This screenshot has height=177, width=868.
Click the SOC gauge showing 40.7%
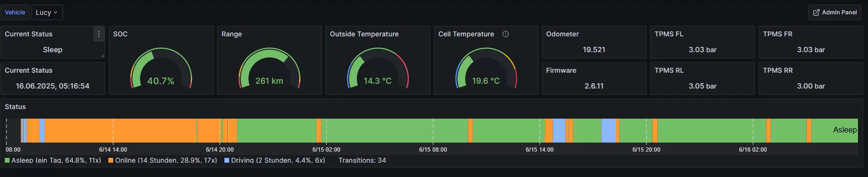coord(161,68)
